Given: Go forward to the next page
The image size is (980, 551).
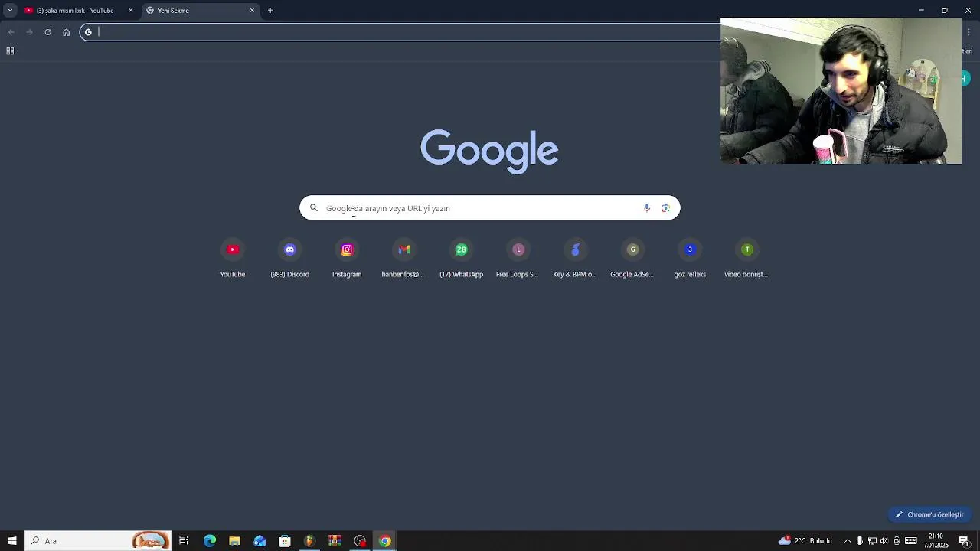Looking at the screenshot, I should [x=29, y=32].
